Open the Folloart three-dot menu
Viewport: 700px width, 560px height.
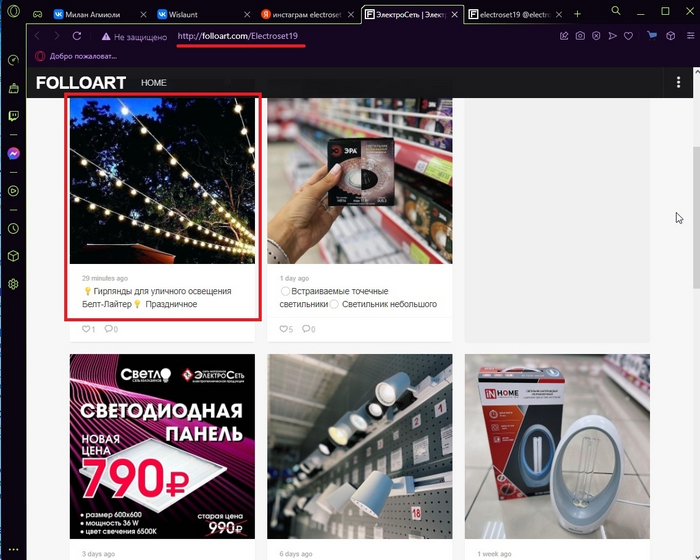tap(678, 82)
